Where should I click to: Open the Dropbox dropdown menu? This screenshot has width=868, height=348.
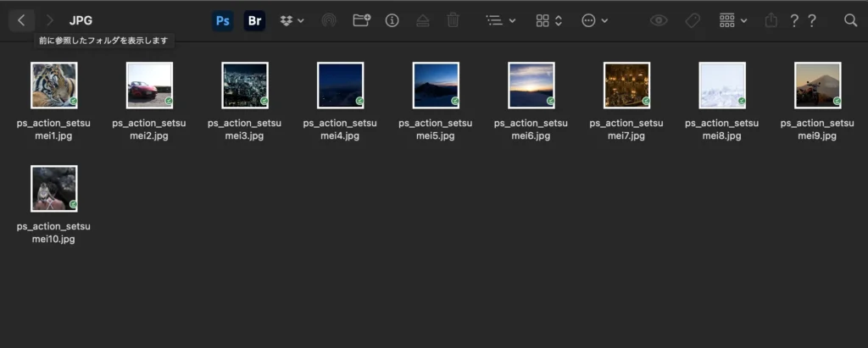292,20
